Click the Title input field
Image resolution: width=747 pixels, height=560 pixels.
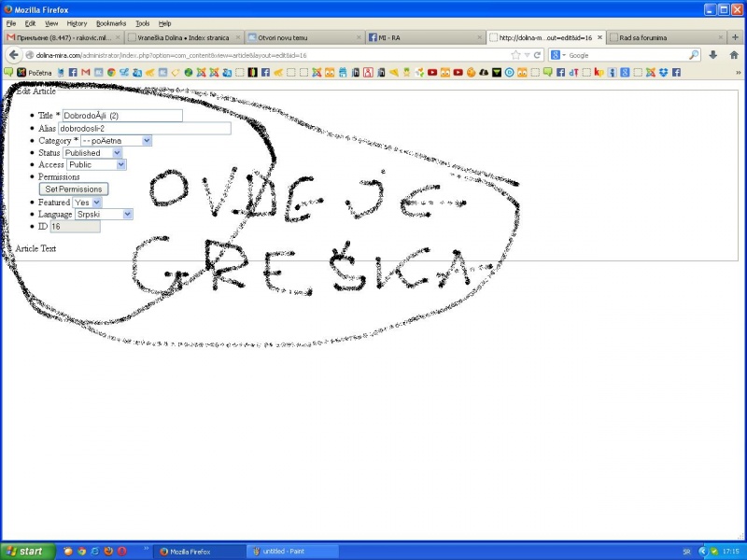pos(122,116)
